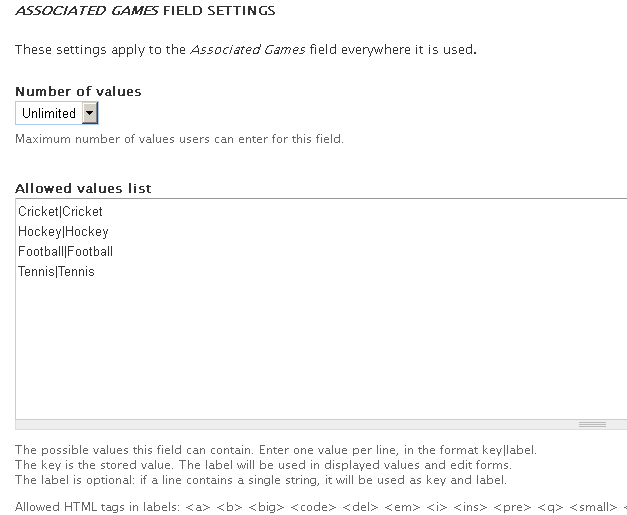Open the Number of values dropdown
This screenshot has height=515, width=627.
click(x=56, y=113)
